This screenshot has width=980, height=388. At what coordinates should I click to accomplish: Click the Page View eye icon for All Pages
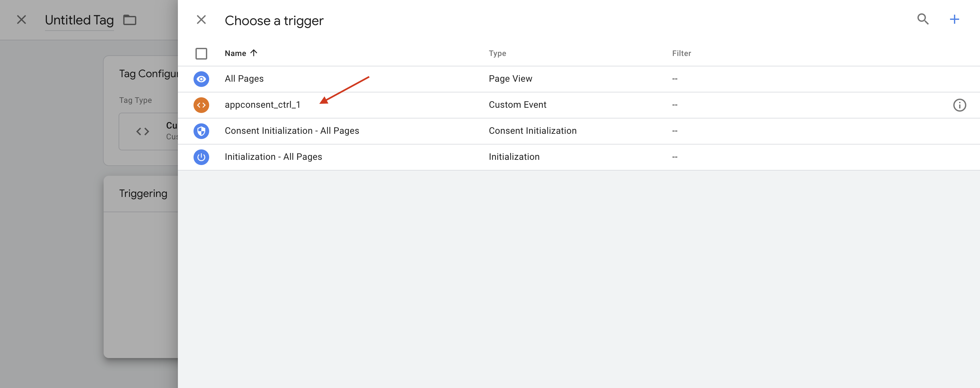click(x=202, y=79)
